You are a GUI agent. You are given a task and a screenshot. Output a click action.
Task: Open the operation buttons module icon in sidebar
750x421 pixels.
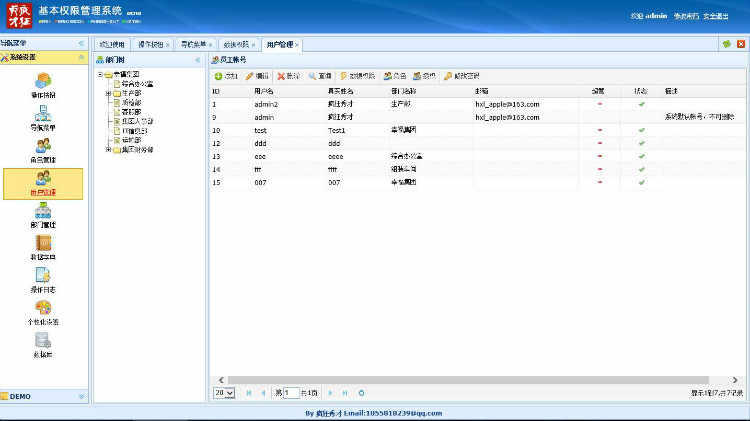click(43, 80)
